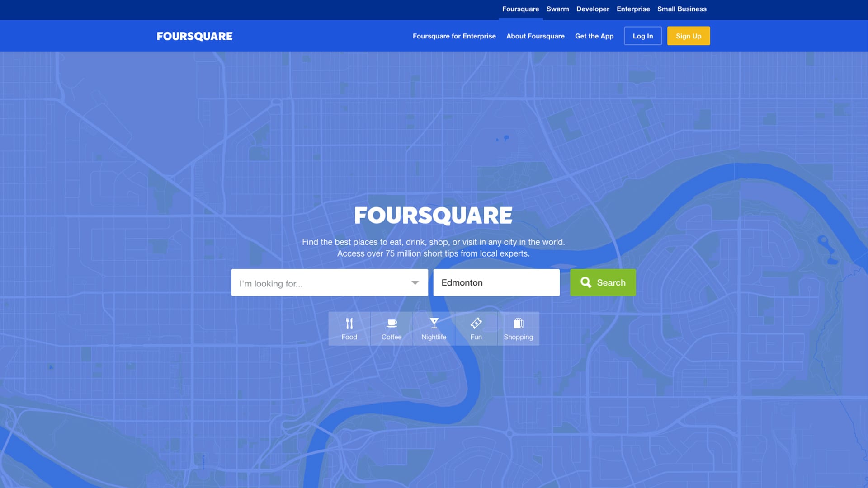Click the Nightlife category icon

tap(434, 328)
